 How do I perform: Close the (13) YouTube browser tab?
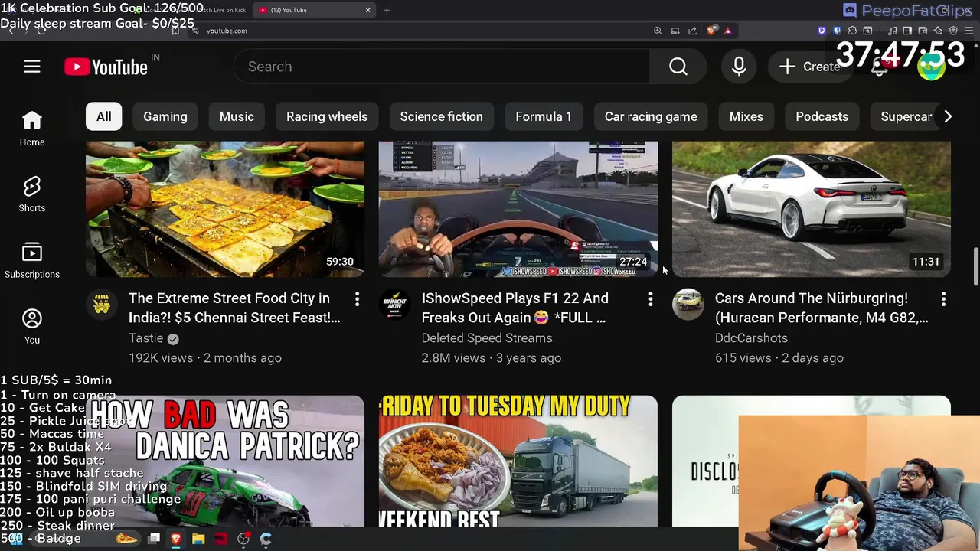coord(367,10)
